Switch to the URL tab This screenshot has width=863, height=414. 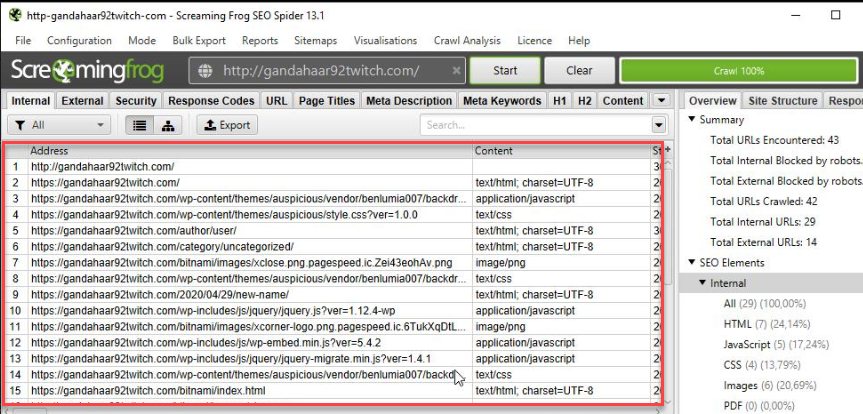tap(276, 101)
